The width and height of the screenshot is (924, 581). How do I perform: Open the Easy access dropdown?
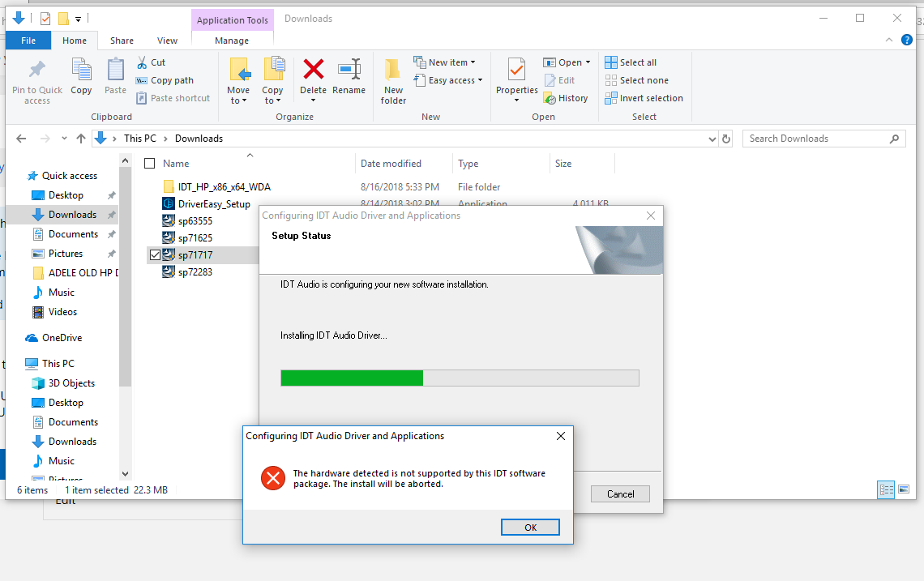pyautogui.click(x=448, y=80)
